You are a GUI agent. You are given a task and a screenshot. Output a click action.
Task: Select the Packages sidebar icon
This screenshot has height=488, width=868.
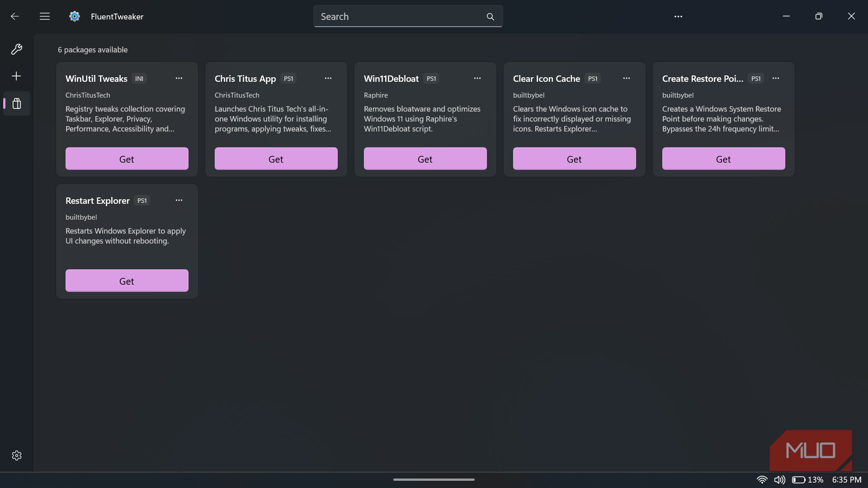(x=17, y=103)
